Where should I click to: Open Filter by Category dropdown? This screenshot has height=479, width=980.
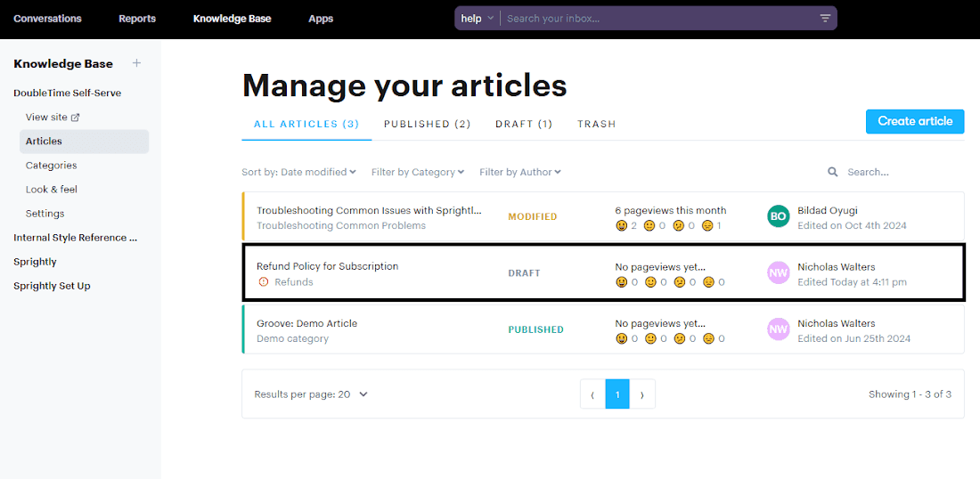pyautogui.click(x=418, y=172)
